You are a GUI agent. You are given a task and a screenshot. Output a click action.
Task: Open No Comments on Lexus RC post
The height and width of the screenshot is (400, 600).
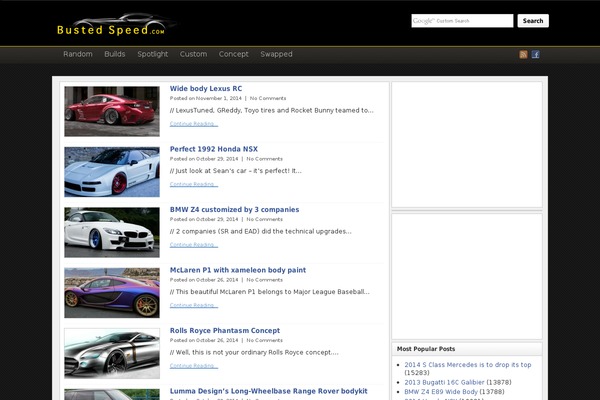point(268,98)
